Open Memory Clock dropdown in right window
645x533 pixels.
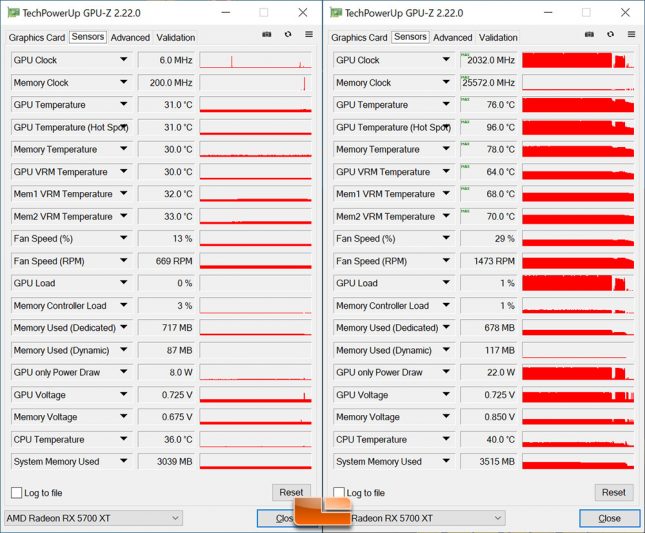point(446,82)
